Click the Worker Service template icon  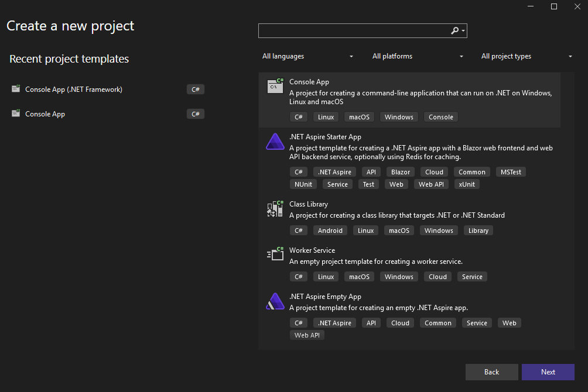[275, 254]
